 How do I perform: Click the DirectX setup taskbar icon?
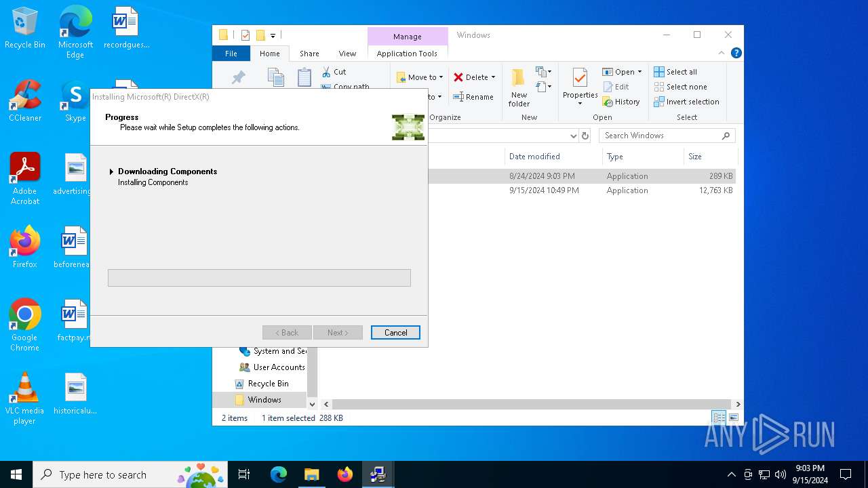378,474
